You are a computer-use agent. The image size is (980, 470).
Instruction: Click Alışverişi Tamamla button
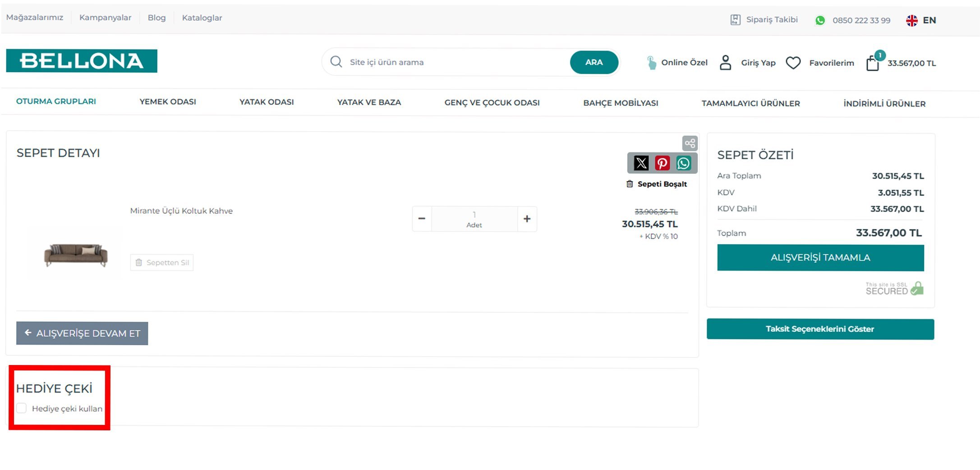pyautogui.click(x=820, y=258)
